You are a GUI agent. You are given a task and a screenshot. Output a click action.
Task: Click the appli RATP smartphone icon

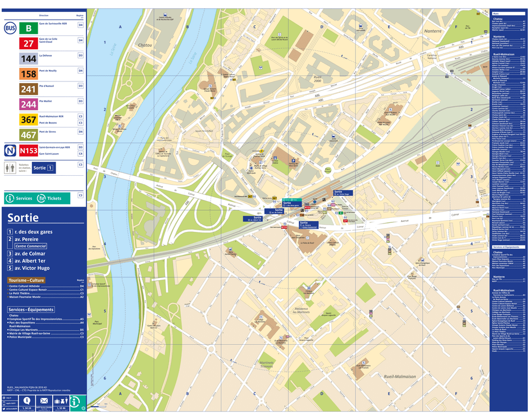pos(4,403)
